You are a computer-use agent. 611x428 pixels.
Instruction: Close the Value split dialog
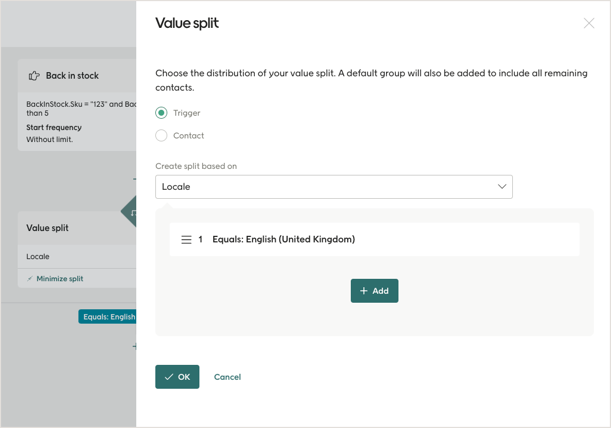(x=588, y=23)
